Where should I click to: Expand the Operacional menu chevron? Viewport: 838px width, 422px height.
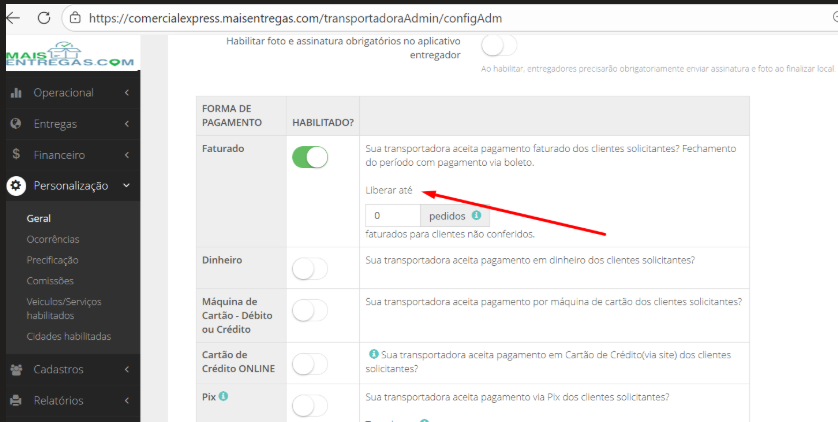click(x=127, y=92)
